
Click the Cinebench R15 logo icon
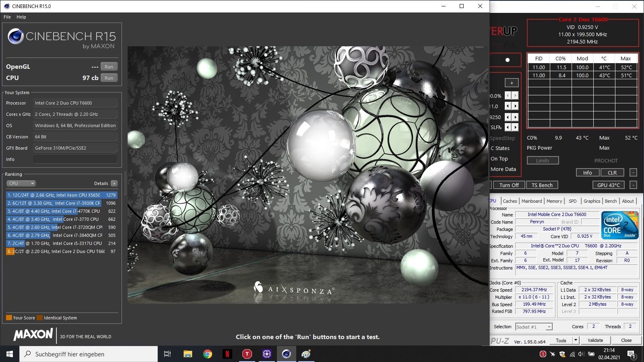coord(16,37)
